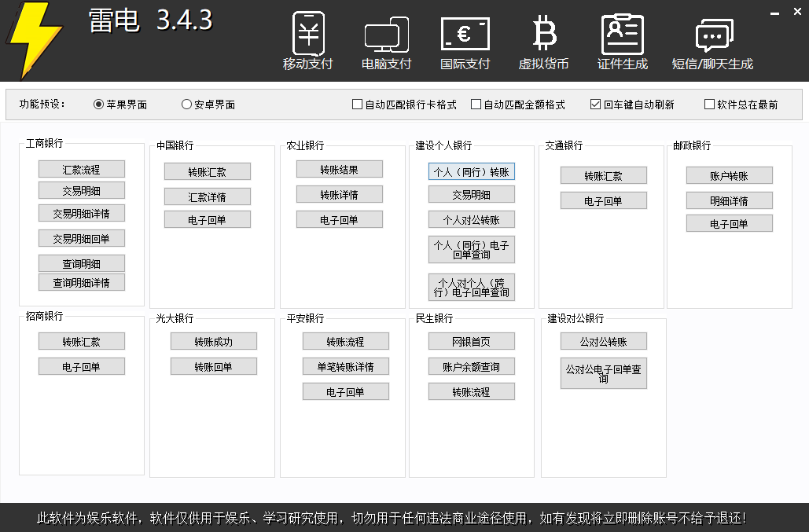809x532 pixels.
Task: Open 公对公电子回单查询 button
Action: (x=604, y=373)
